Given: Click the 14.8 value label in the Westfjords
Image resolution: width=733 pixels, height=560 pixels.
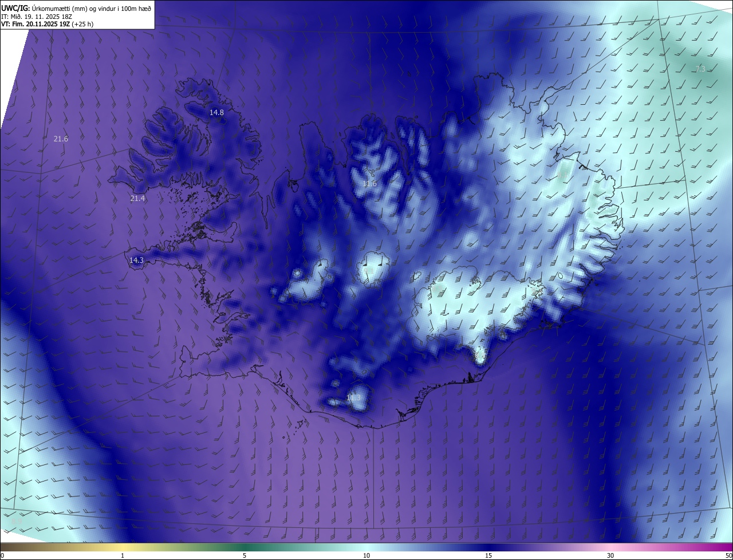Looking at the screenshot, I should tap(216, 113).
